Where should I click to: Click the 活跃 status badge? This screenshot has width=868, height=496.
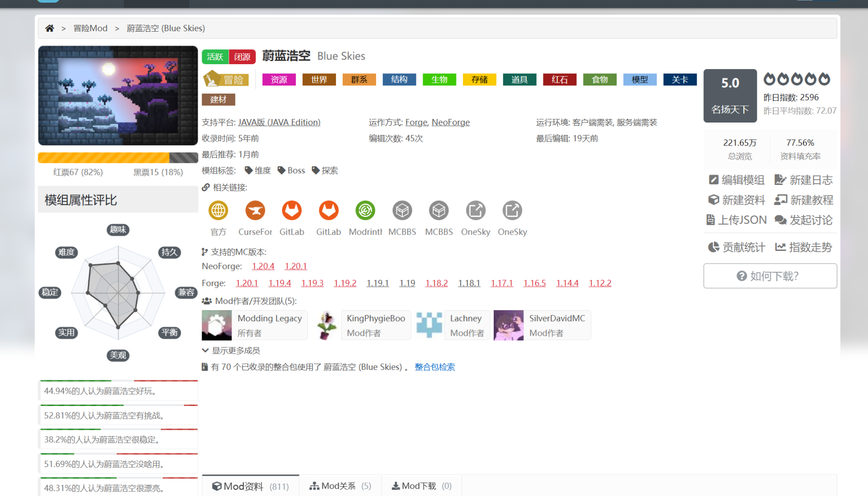[x=215, y=57]
